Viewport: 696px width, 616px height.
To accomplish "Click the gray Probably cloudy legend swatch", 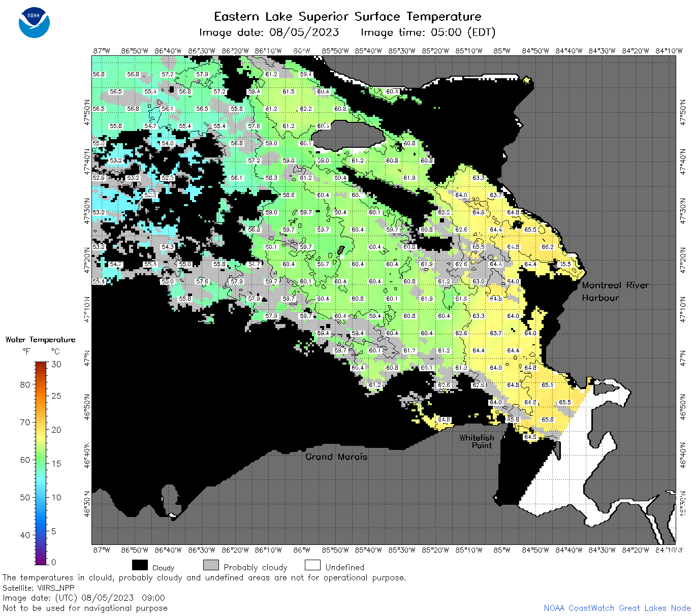I will tap(211, 565).
